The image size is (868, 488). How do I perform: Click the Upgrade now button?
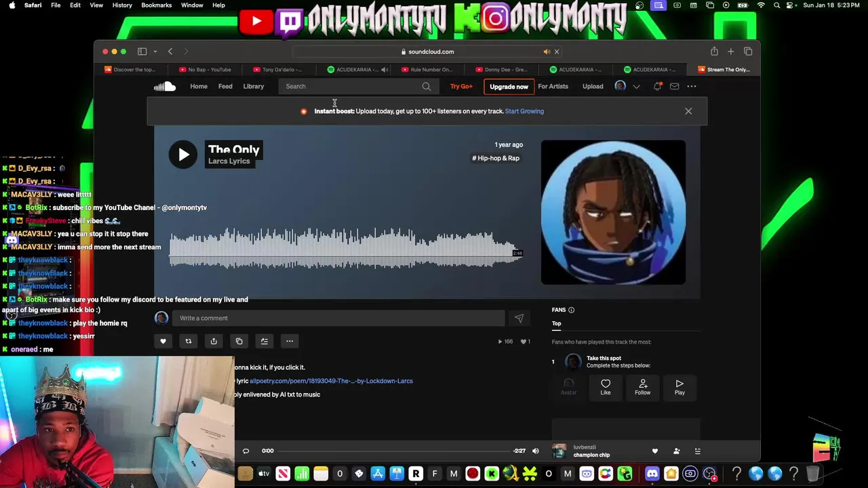coord(509,87)
